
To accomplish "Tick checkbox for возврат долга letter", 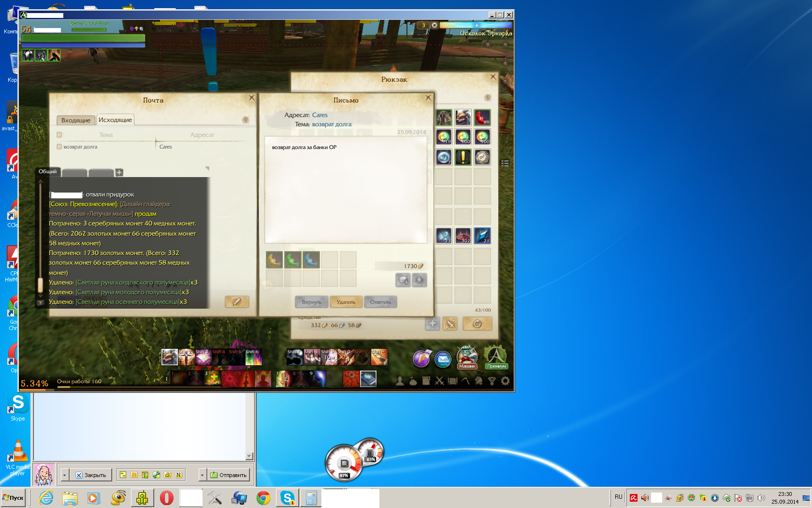I will point(59,147).
